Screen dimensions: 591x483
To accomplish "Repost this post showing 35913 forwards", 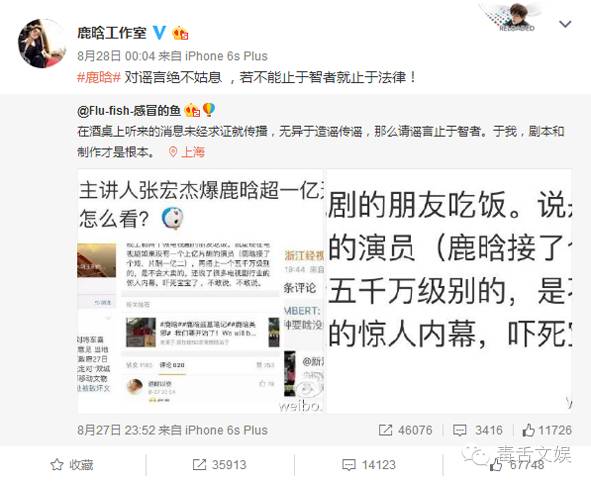I will click(219, 465).
